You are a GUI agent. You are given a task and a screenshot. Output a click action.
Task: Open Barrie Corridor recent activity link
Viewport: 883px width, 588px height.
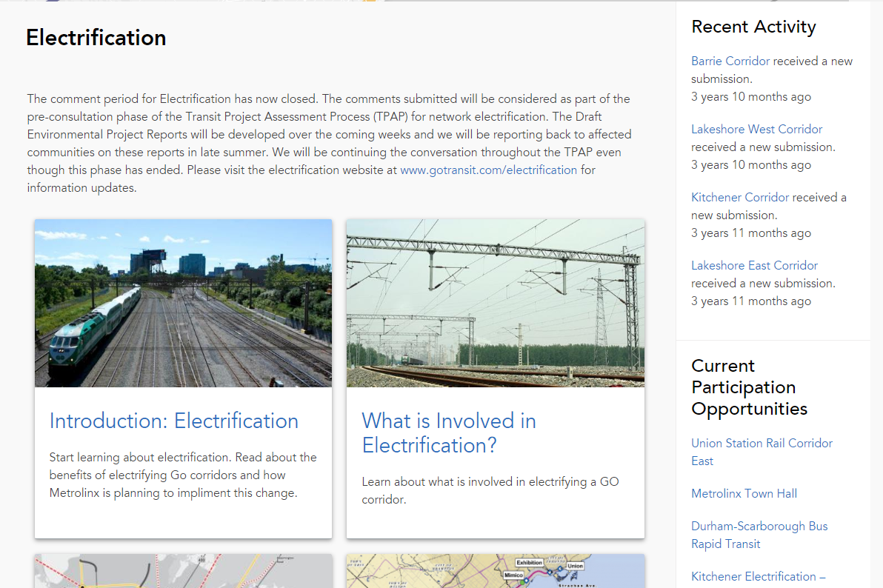pos(730,61)
